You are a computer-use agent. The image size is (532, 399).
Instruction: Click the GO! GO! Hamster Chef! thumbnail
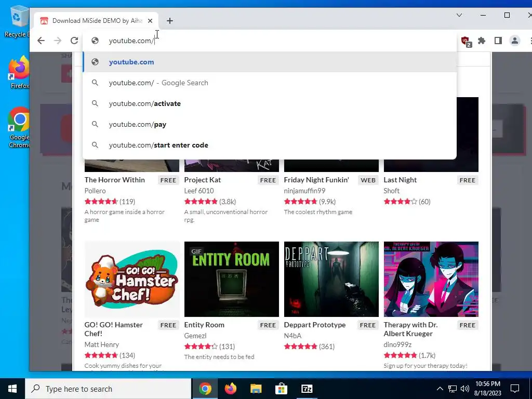pyautogui.click(x=132, y=279)
